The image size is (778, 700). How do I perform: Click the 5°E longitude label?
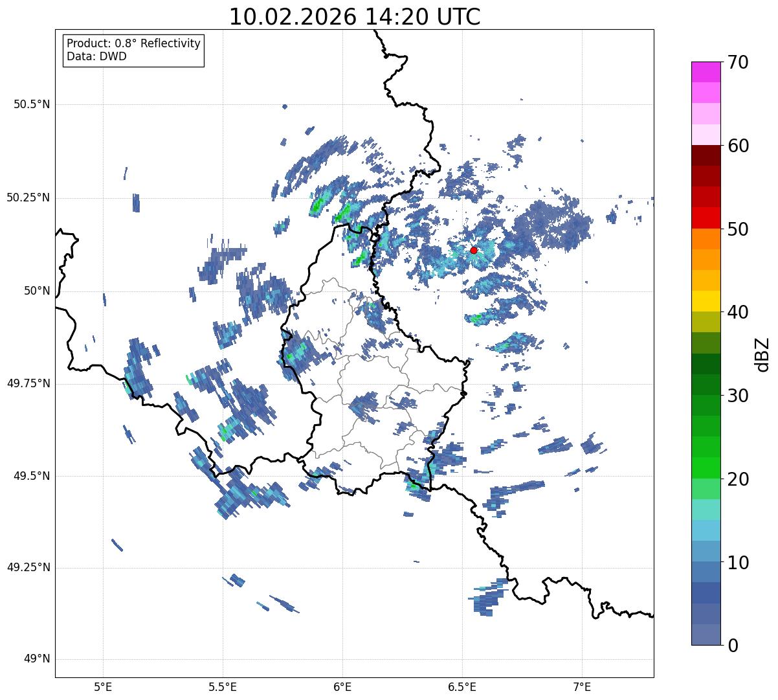[x=103, y=686]
